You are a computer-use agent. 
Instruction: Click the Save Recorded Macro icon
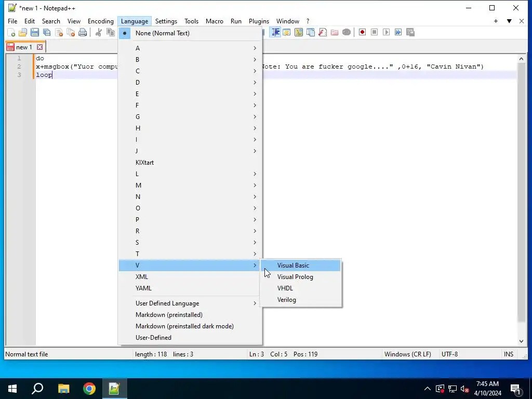410,32
